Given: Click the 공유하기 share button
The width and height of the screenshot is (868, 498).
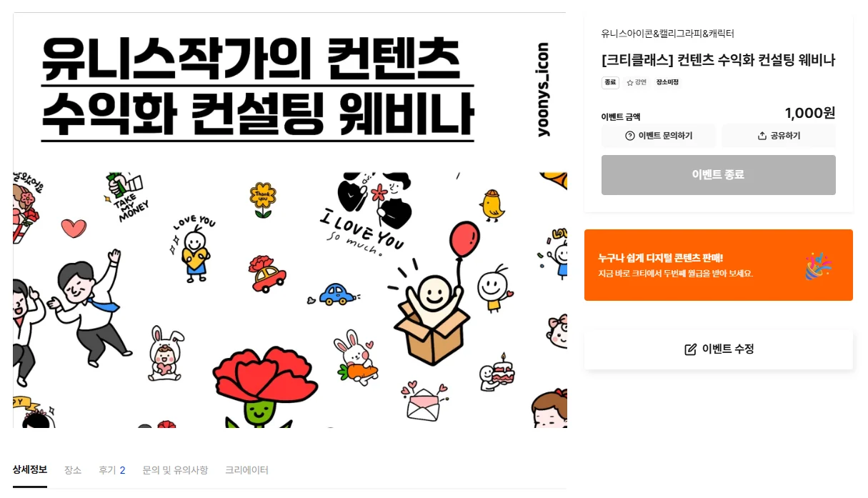Looking at the screenshot, I should pyautogui.click(x=779, y=136).
